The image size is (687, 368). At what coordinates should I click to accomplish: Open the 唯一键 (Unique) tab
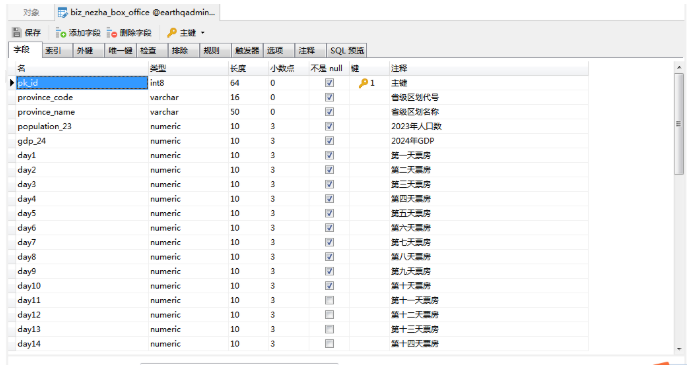point(120,50)
